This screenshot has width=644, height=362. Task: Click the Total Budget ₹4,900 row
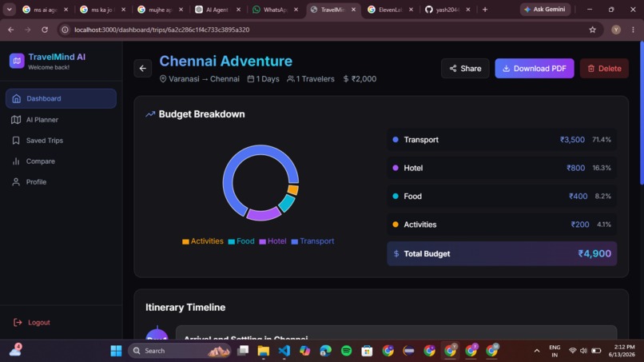point(502,253)
